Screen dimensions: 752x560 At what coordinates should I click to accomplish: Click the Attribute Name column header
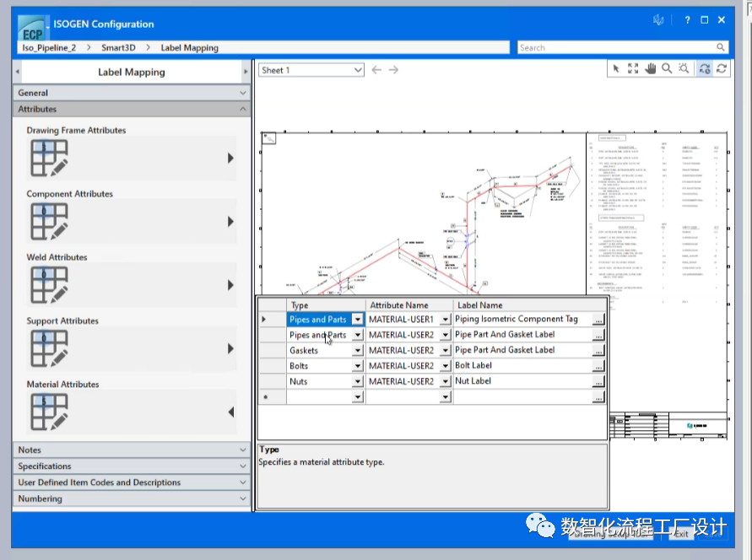coord(409,305)
